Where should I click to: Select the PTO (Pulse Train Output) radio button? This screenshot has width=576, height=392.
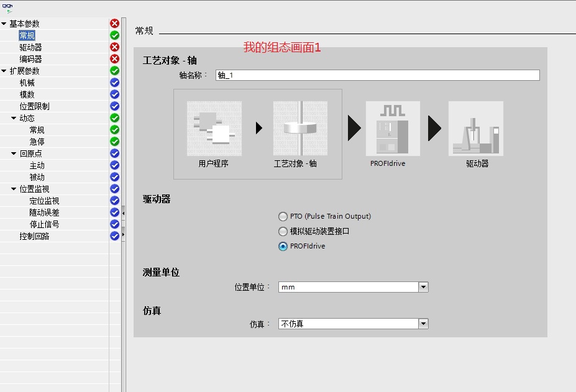point(283,217)
